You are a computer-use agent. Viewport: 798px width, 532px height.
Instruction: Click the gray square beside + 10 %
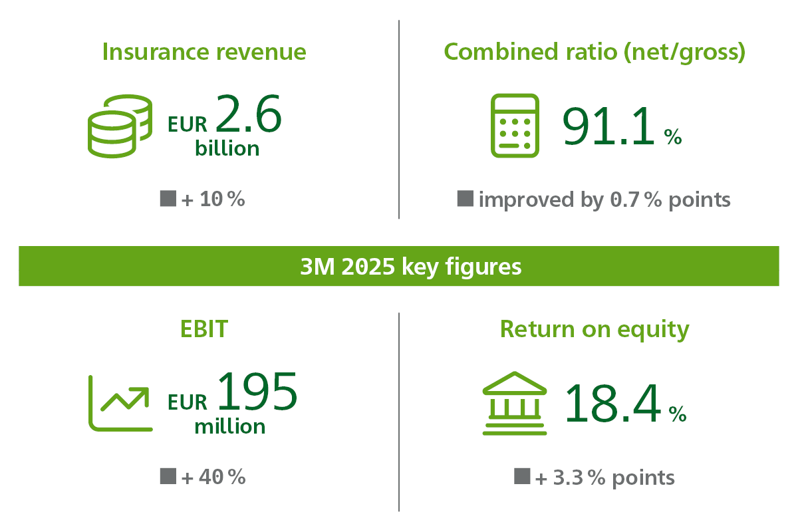168,198
